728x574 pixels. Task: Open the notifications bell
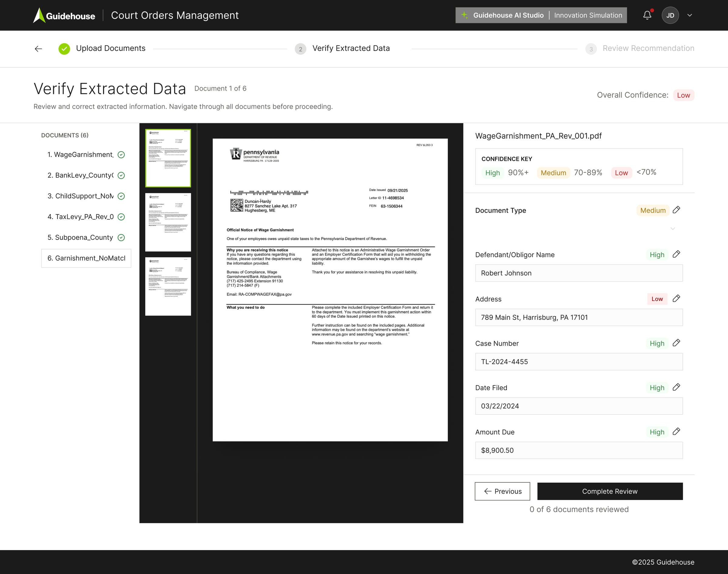tap(647, 15)
